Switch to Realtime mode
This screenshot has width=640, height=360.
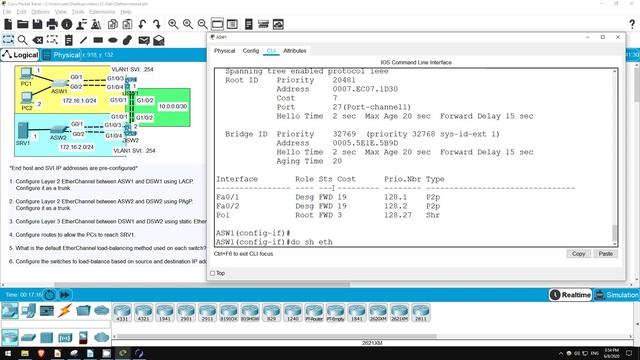point(570,295)
